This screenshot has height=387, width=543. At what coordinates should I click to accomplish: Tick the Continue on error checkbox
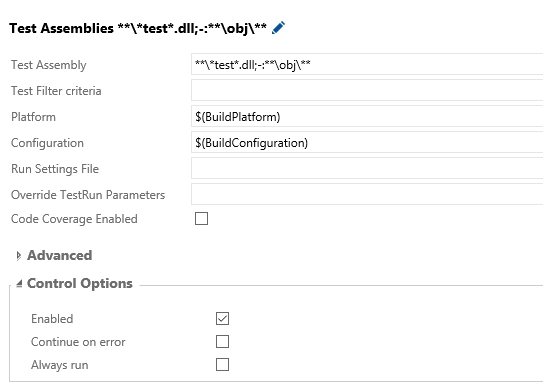222,341
